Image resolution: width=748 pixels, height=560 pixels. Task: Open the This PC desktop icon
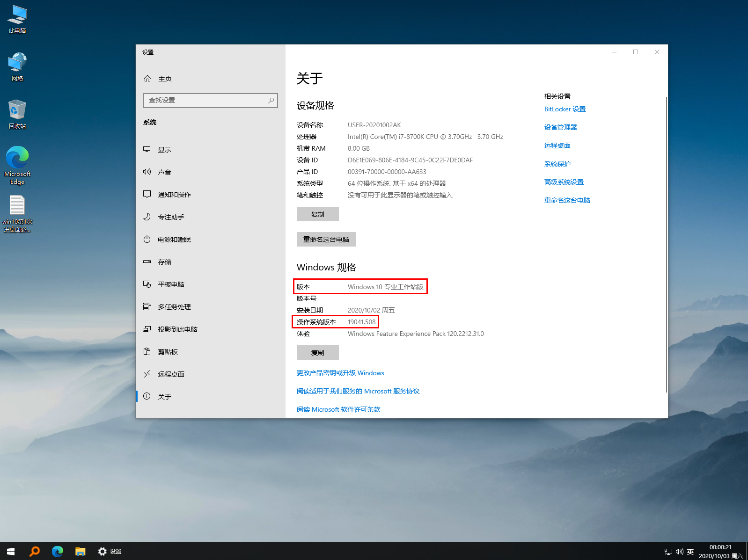click(x=17, y=20)
